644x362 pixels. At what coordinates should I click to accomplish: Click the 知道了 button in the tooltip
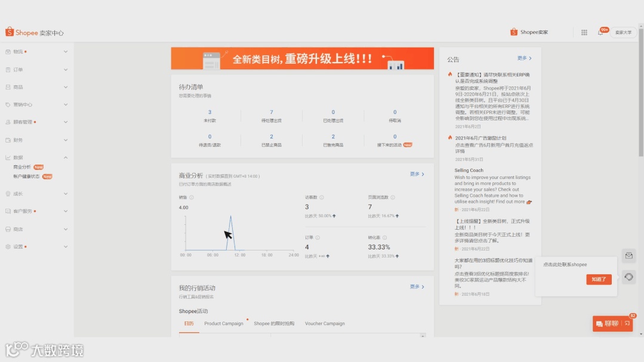pos(599,280)
